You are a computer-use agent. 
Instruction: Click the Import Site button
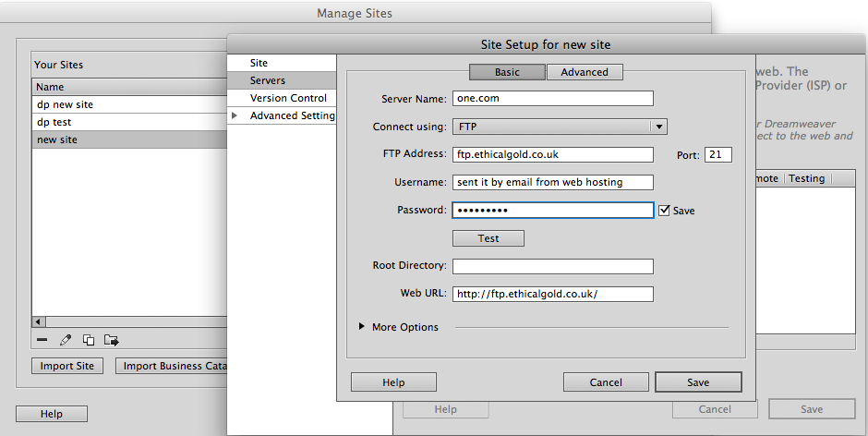click(x=67, y=366)
